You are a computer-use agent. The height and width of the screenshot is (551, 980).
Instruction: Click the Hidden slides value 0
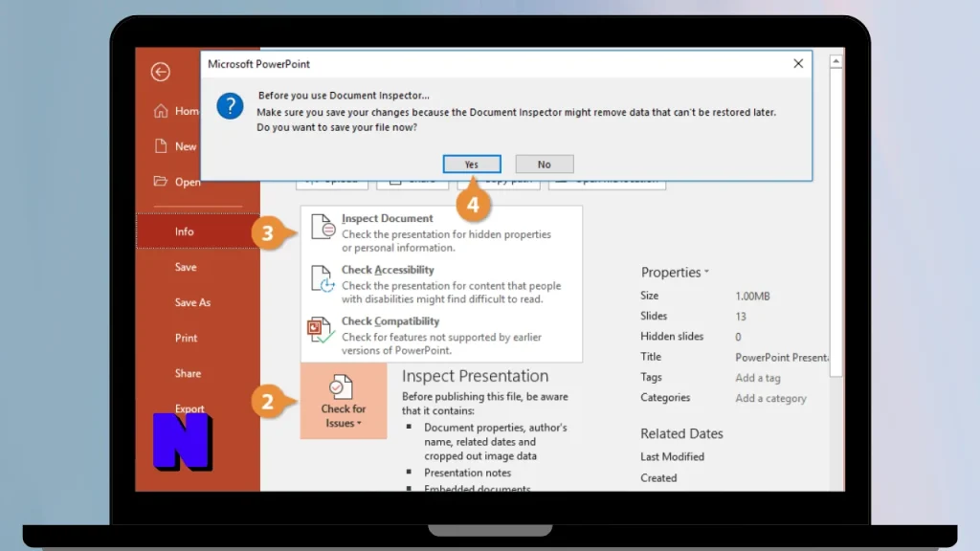click(x=738, y=337)
